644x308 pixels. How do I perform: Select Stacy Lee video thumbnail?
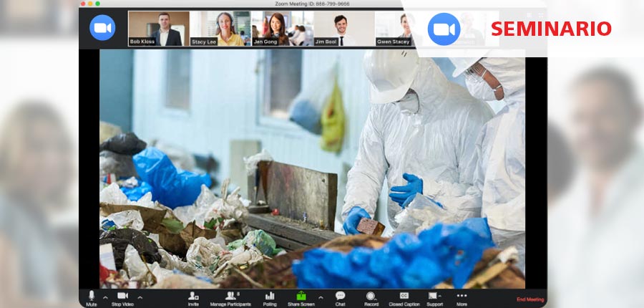coord(220,29)
